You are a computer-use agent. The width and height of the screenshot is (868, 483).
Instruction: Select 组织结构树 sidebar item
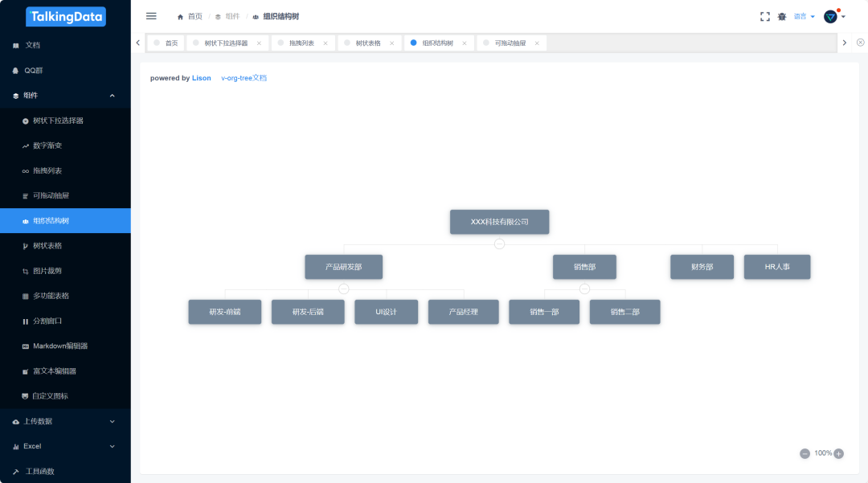65,221
